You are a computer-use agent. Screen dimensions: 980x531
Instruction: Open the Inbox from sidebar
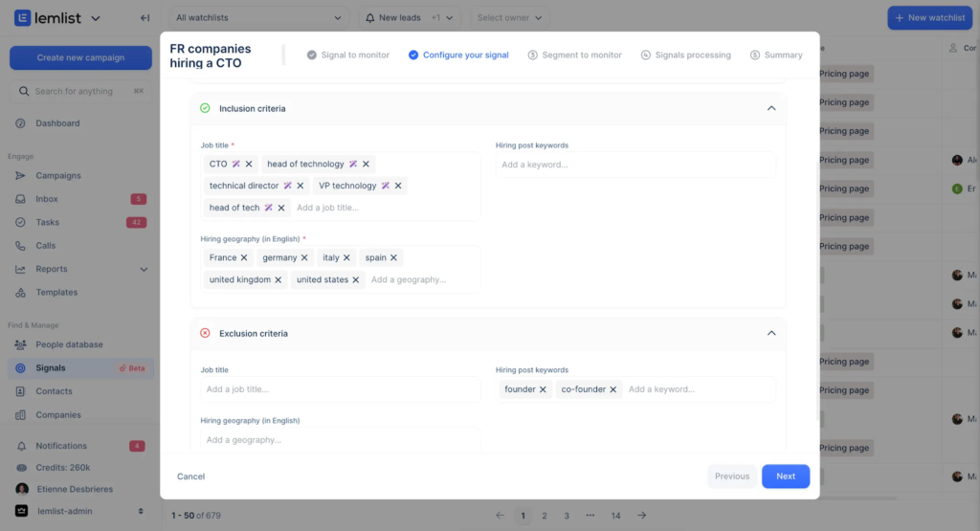pos(47,199)
